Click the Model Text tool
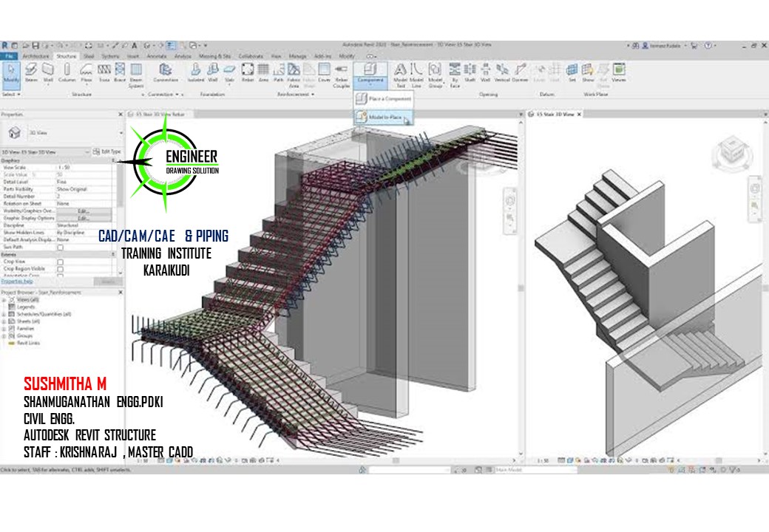Image resolution: width=769 pixels, height=532 pixels. tap(400, 75)
